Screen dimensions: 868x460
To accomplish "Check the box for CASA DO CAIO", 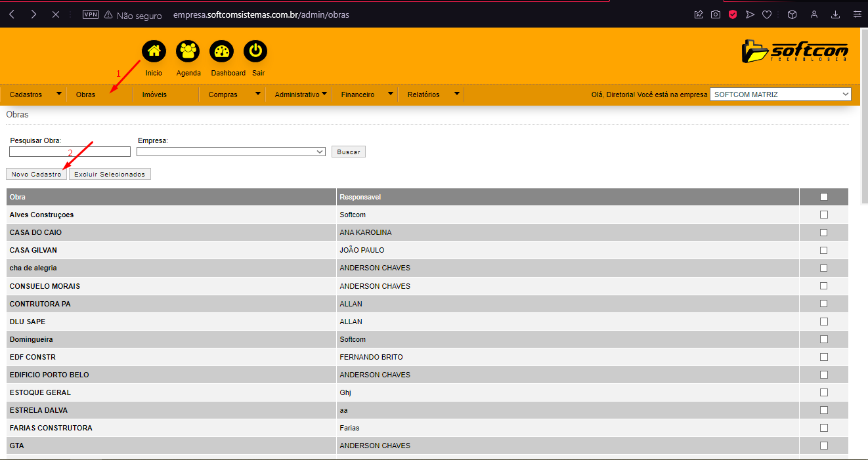I will (x=823, y=232).
